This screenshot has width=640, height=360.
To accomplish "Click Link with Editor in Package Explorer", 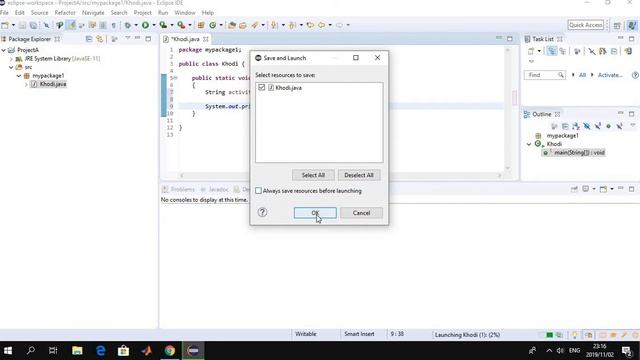I will [100, 39].
